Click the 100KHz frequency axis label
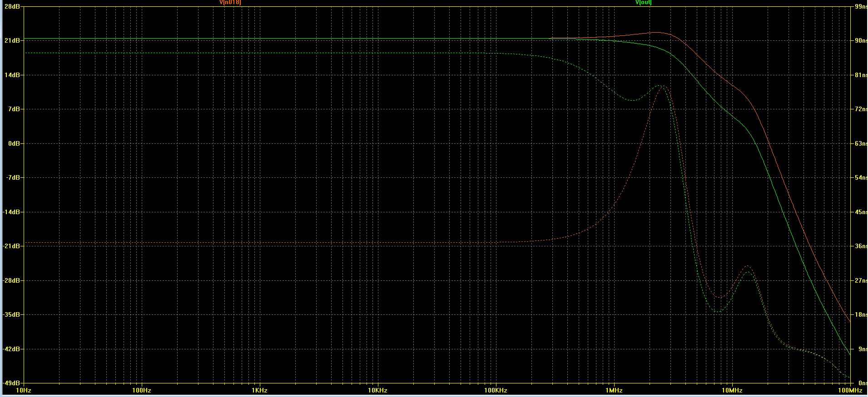This screenshot has width=868, height=397. tap(496, 390)
